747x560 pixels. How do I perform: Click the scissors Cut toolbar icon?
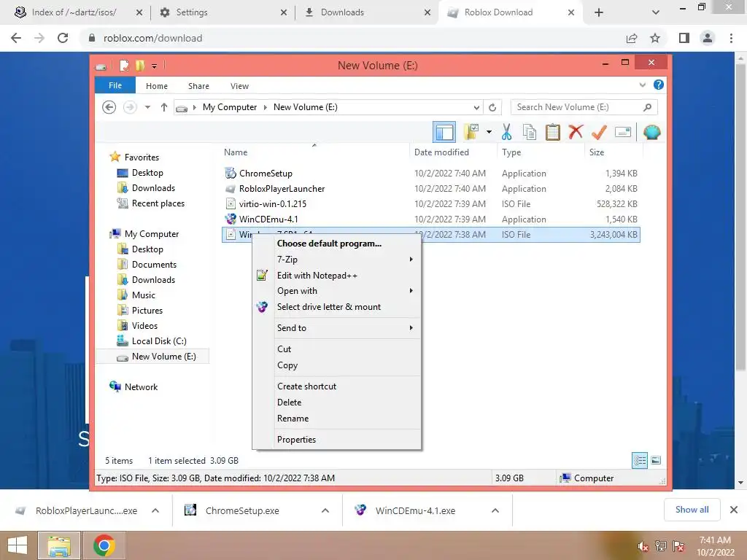coord(506,132)
